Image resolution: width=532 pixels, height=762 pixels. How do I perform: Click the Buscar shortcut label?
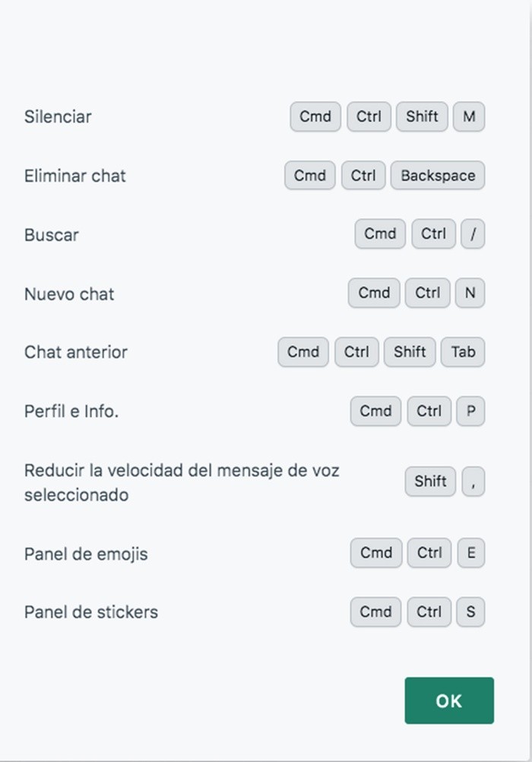click(52, 235)
